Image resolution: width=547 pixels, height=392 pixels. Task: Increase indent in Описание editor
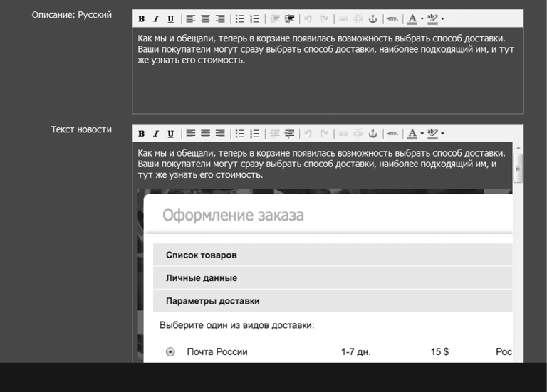pos(290,18)
